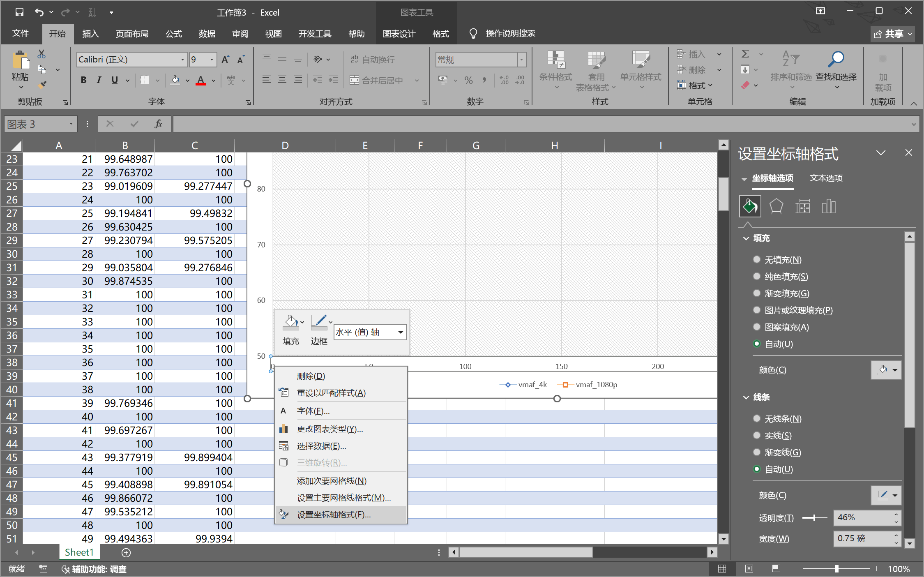This screenshot has width=924, height=577.
Task: Open 格式 cells dropdown in ribbon
Action: (695, 85)
